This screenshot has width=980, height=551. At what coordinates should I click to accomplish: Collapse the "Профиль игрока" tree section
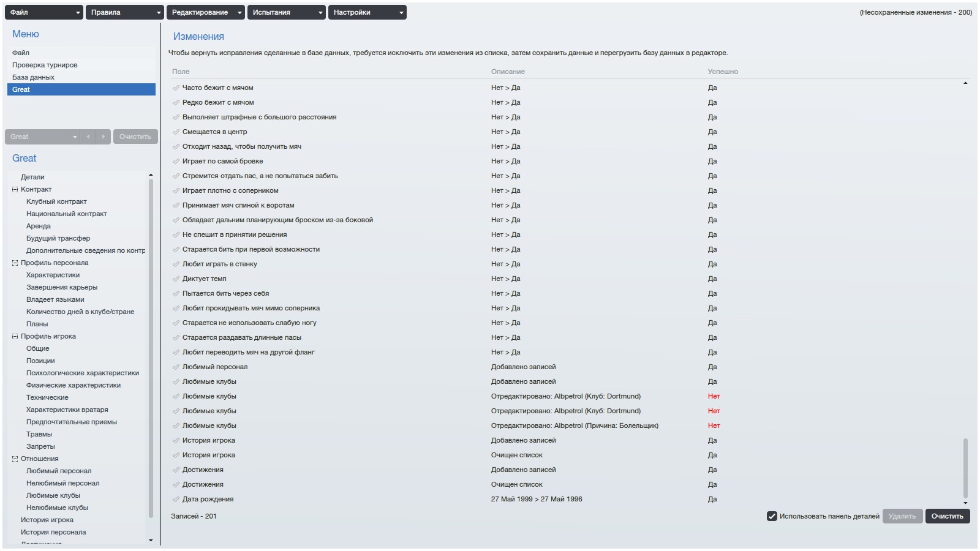15,336
